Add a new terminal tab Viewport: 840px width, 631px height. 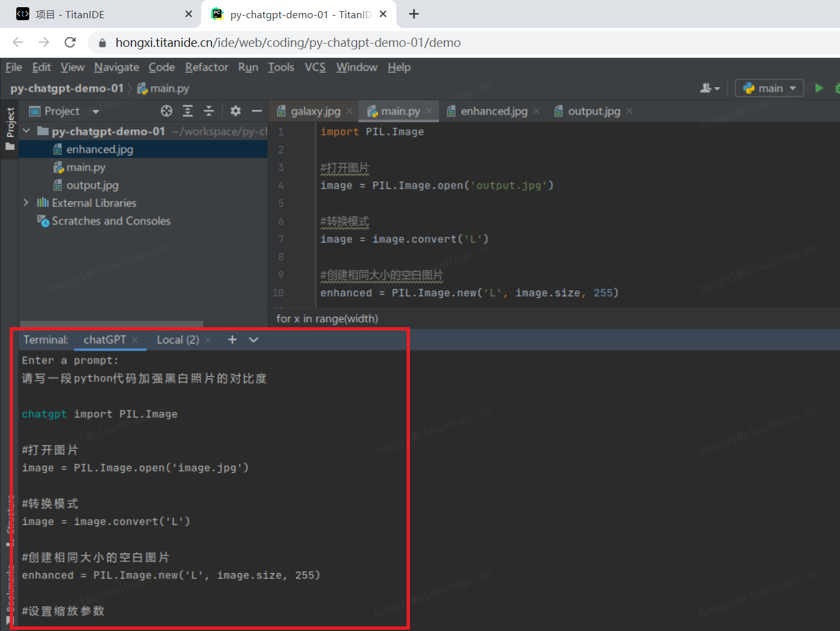coord(232,340)
